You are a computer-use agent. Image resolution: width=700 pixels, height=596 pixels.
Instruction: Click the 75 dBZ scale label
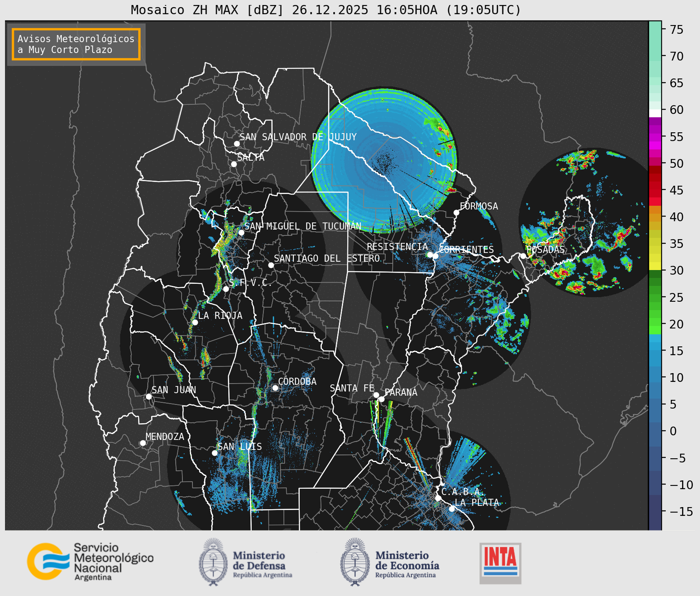click(x=677, y=30)
